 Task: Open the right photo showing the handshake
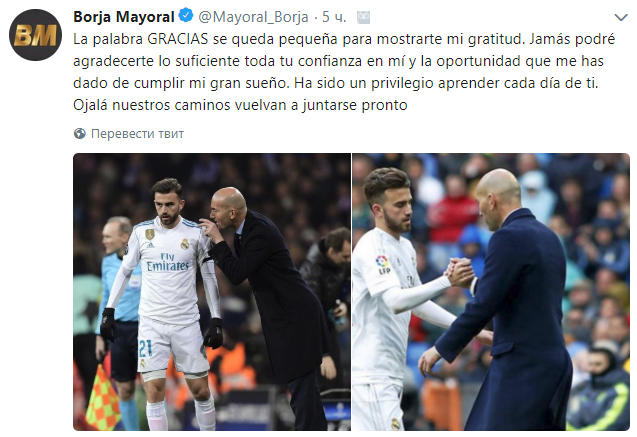(x=491, y=292)
